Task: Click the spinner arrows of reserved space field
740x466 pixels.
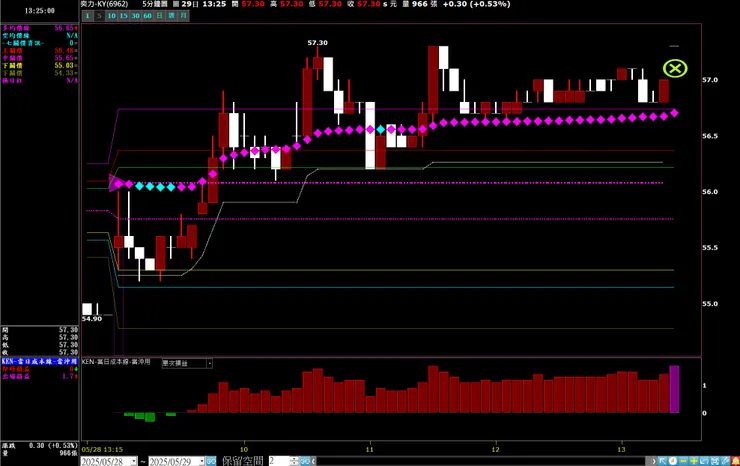Action: point(294,461)
